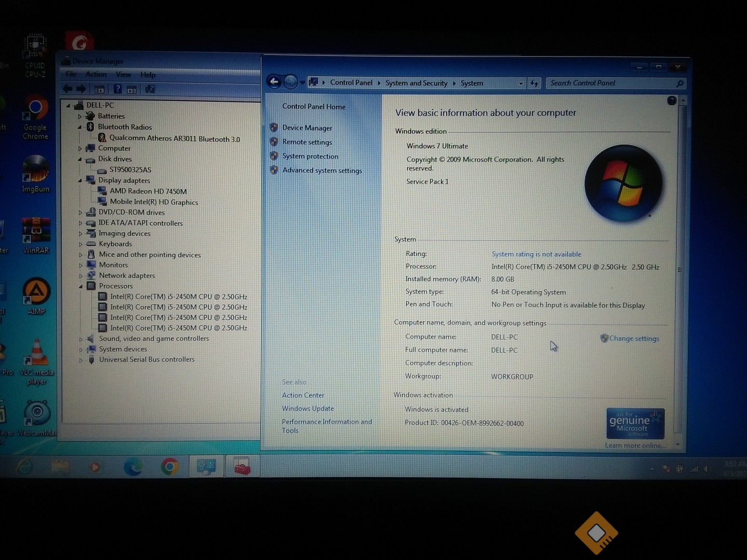The height and width of the screenshot is (560, 747).
Task: Click the genuine Microsoft software badge
Action: point(635,424)
